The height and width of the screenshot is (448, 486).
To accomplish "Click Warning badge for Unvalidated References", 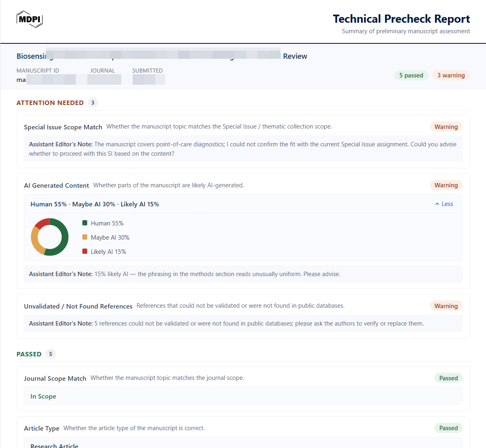I will point(446,306).
